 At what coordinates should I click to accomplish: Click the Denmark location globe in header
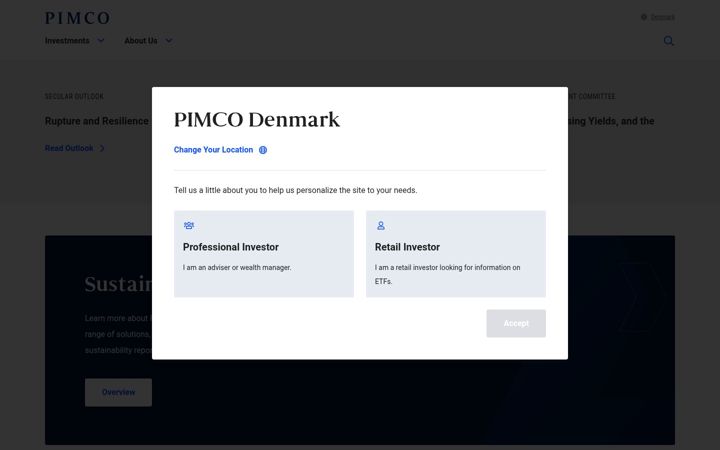pyautogui.click(x=644, y=17)
